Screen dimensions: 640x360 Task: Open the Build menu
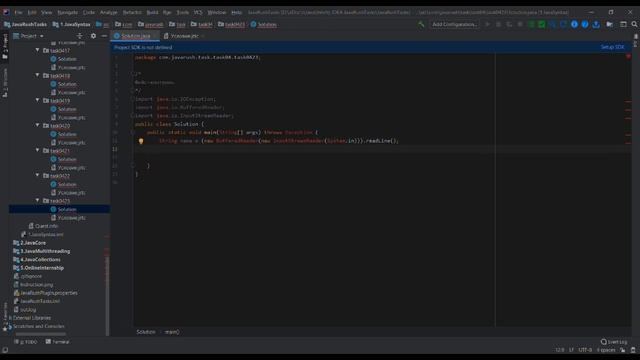152,13
